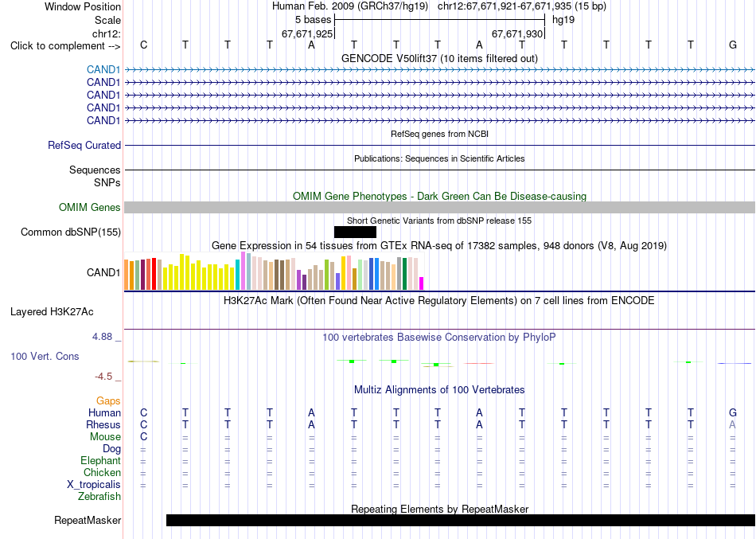
Task: Click the Elephant species label
Action: pyautogui.click(x=100, y=460)
